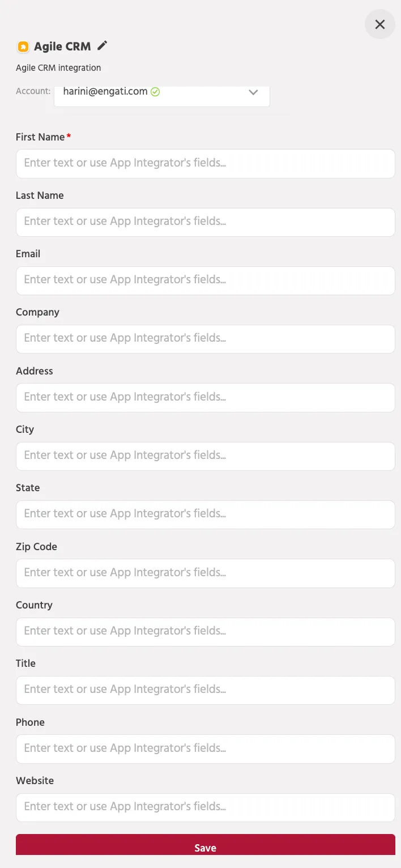
Task: Click the Zip Code input field
Action: (206, 573)
